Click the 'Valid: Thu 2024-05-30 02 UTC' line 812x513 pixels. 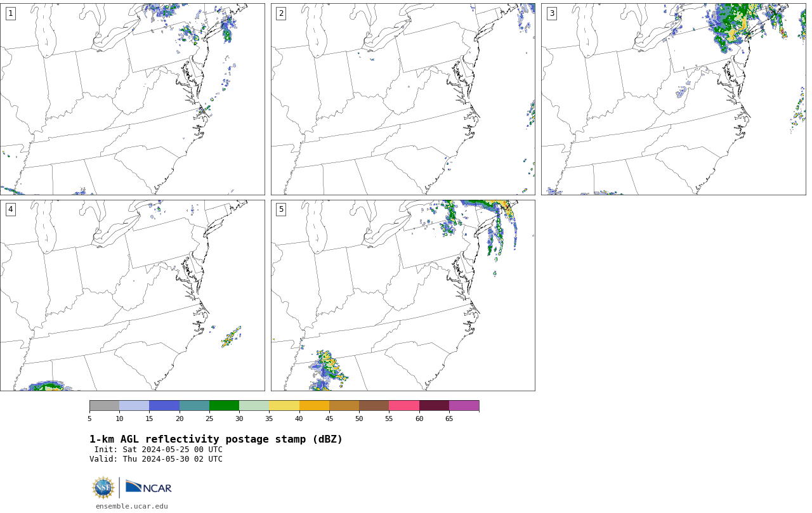(156, 459)
